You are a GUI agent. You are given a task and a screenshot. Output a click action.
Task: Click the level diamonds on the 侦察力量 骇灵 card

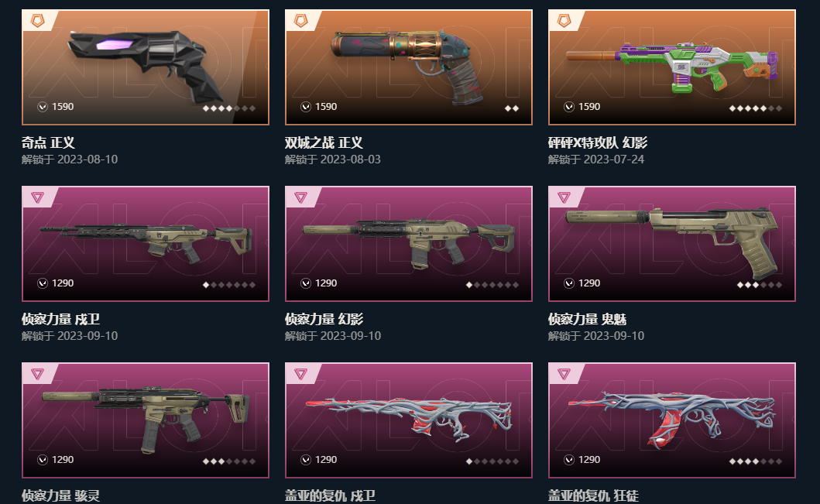[229, 461]
